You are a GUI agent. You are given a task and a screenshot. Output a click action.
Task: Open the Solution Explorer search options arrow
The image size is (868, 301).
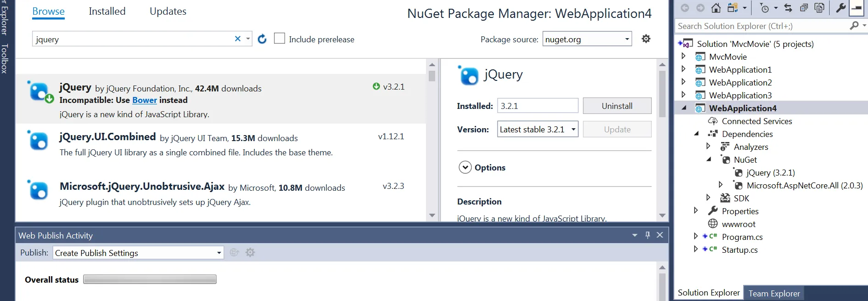(864, 26)
